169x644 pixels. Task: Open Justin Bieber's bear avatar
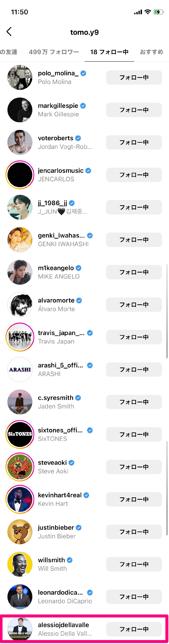(x=20, y=532)
